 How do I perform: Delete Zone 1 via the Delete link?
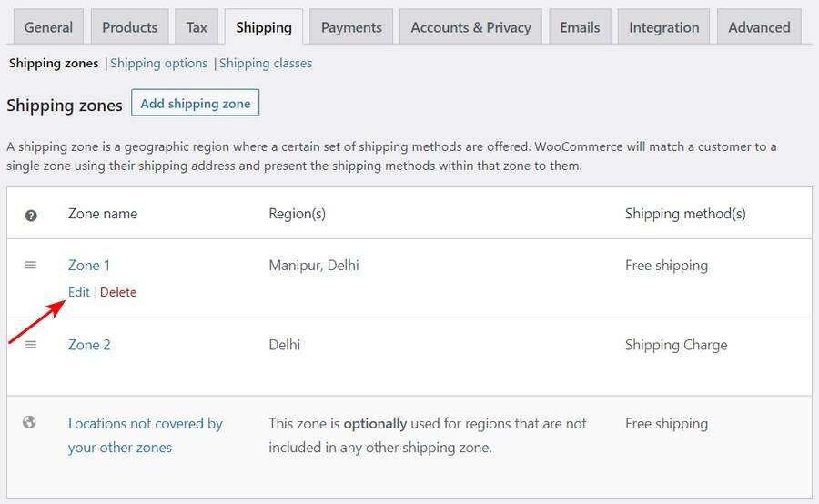click(118, 292)
